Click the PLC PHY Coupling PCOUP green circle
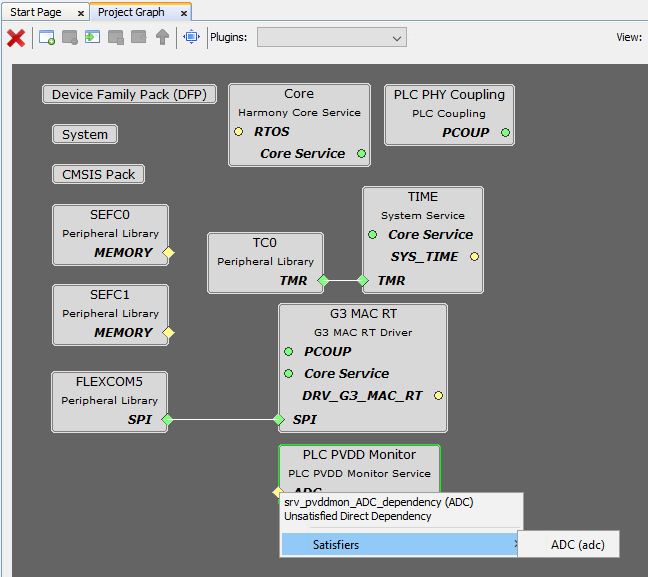 (505, 133)
